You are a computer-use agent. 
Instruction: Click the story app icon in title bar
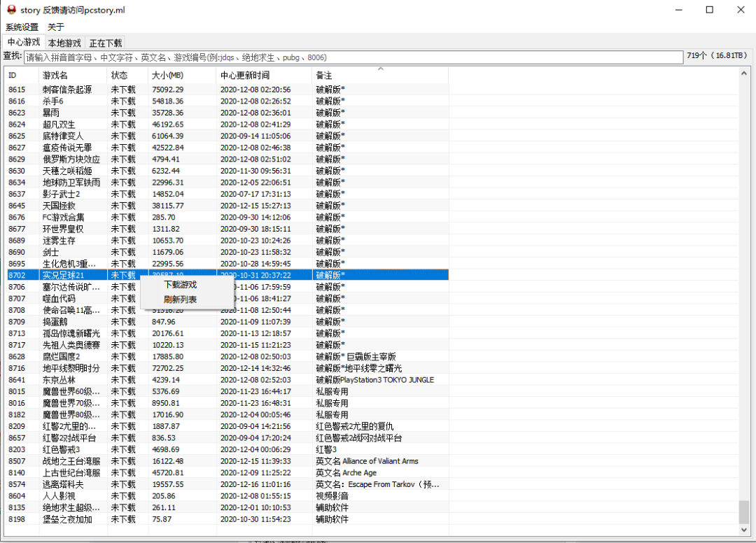pyautogui.click(x=11, y=10)
